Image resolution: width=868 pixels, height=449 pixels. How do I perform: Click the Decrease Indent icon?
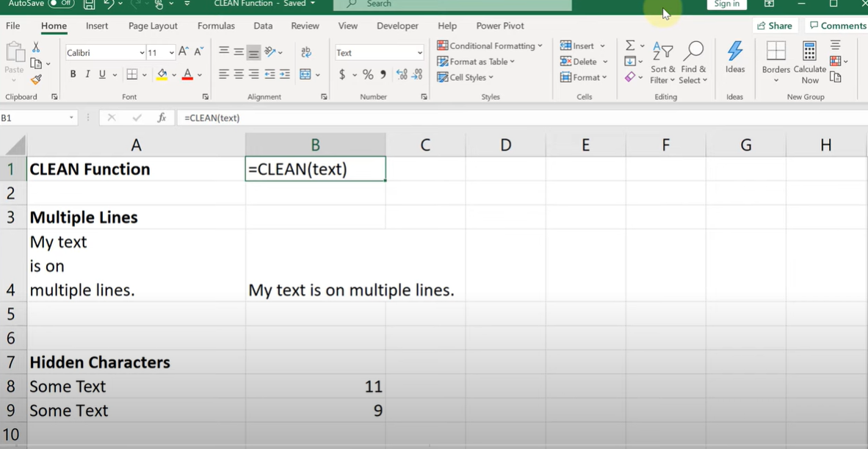[270, 74]
